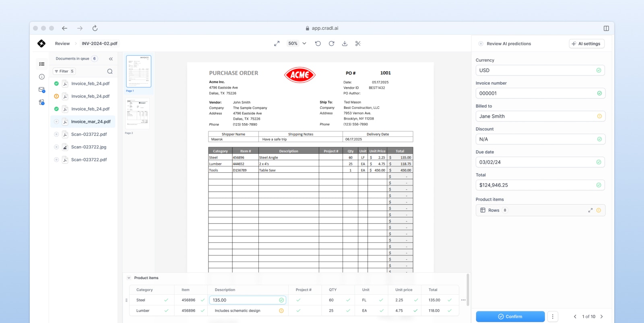Open the 50% zoom dropdown
Viewport: 644px width, 323px height.
point(297,43)
